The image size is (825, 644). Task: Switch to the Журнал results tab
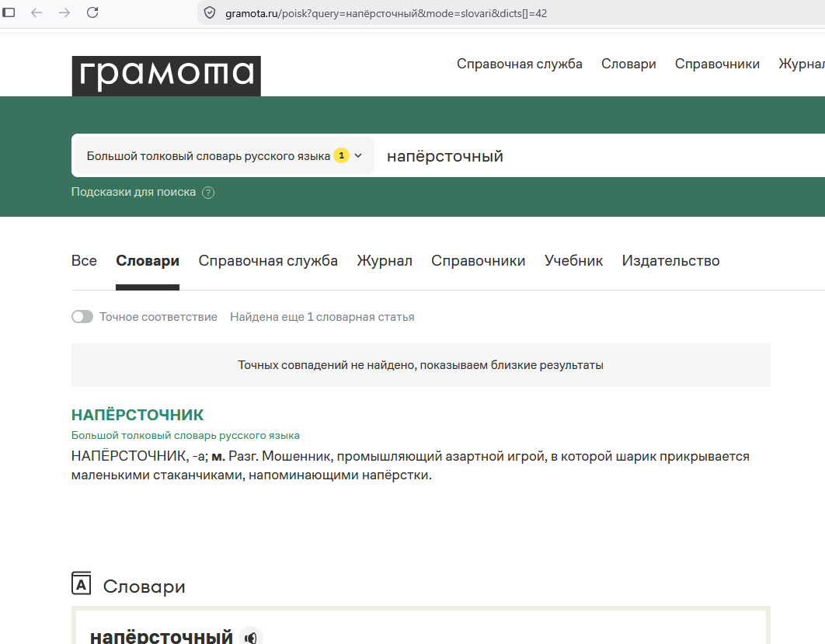coord(384,261)
